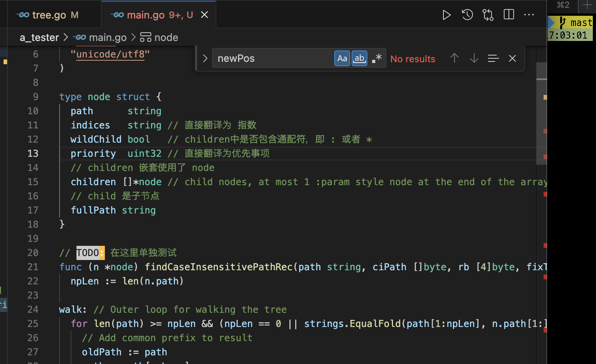Click the fullPath field name
Image resolution: width=596 pixels, height=364 pixels.
[93, 210]
